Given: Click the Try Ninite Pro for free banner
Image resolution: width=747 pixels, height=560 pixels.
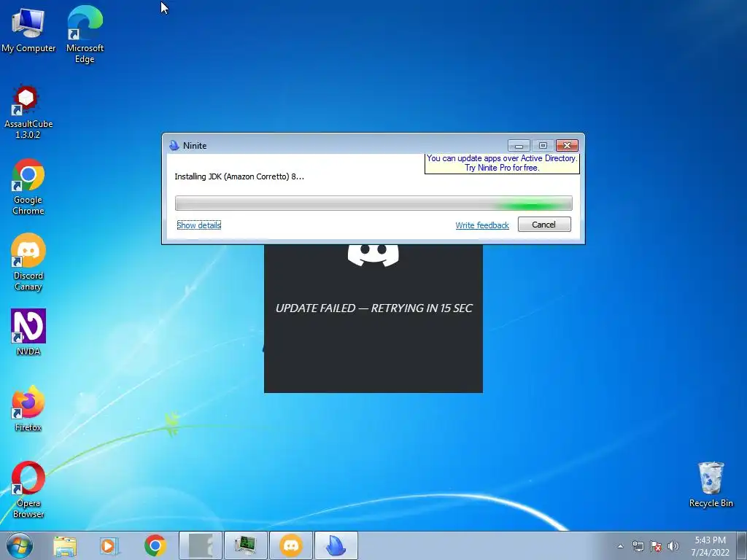Looking at the screenshot, I should tap(502, 163).
